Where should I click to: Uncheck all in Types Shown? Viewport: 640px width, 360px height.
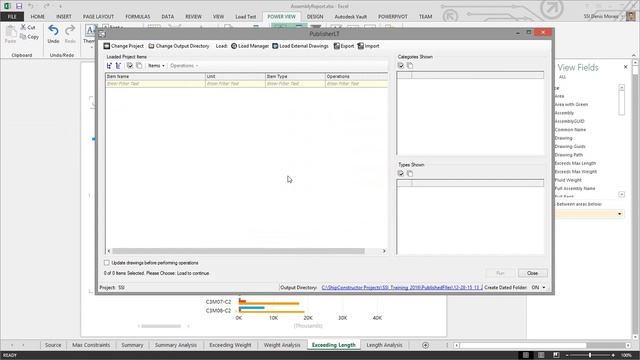410,173
